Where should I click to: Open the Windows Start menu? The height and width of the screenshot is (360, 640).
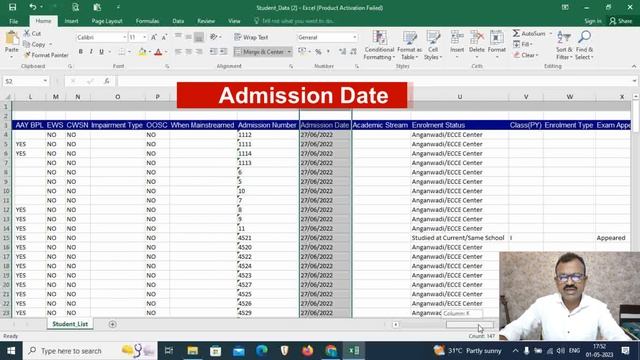(11, 351)
